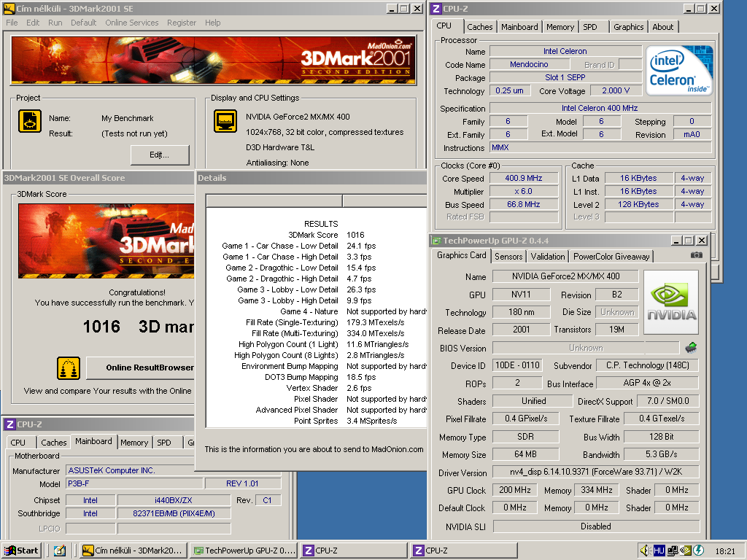Viewport: 747px width, 560px height.
Task: Click the Project file icon in 3DMark
Action: pyautogui.click(x=29, y=120)
